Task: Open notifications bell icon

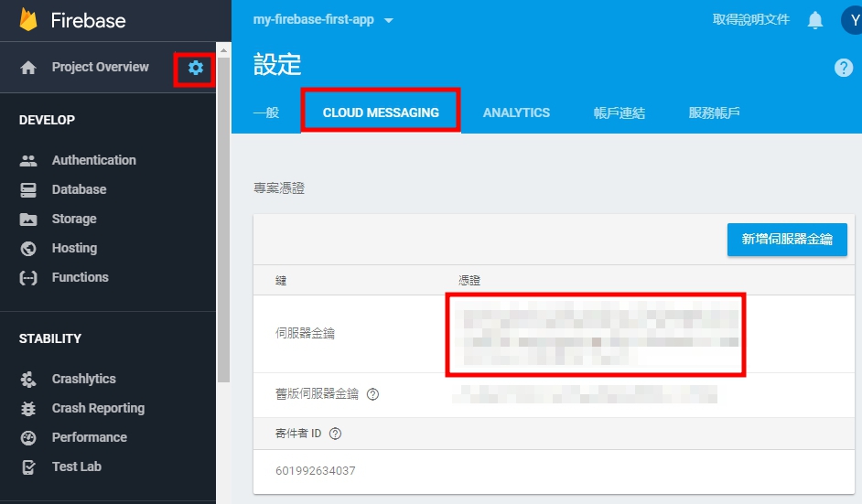Action: coord(814,20)
